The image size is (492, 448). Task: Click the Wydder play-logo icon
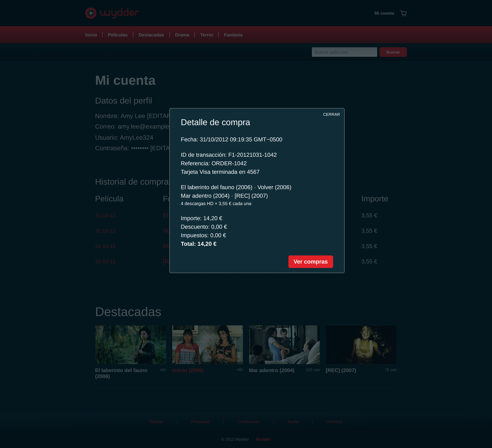(x=91, y=13)
